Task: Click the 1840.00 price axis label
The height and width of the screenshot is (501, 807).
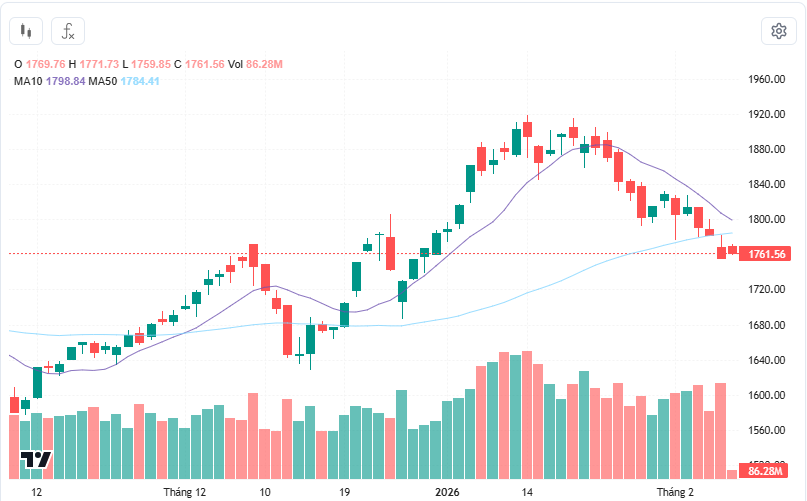Action: (767, 184)
